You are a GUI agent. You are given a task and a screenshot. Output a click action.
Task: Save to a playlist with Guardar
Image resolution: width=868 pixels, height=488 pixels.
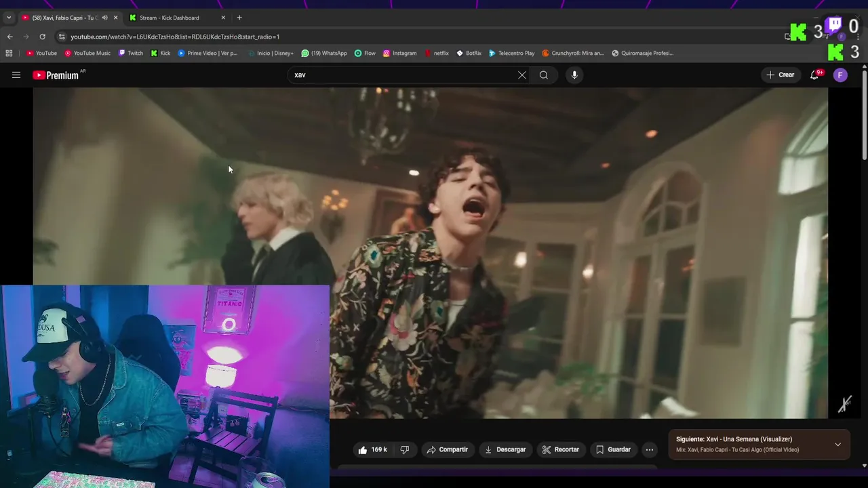click(613, 449)
